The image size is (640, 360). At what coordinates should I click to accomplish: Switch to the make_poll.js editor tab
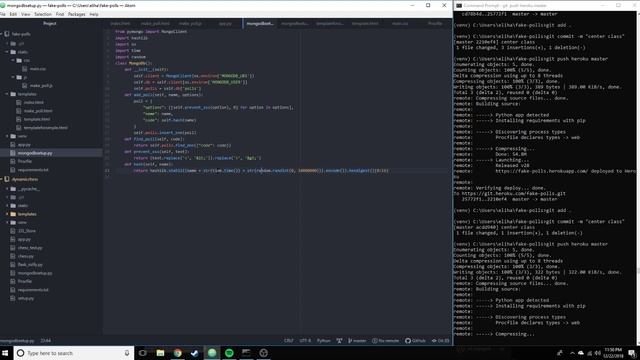(x=190, y=24)
